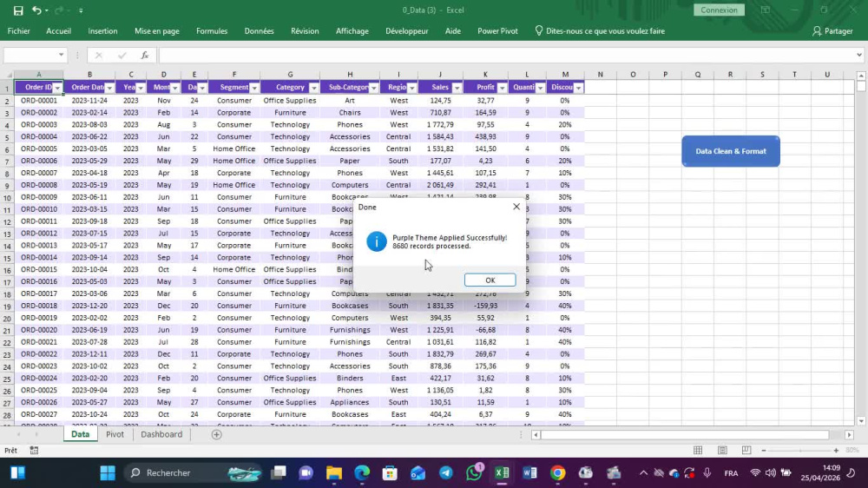Open the quick access toolbar customize arrow
Image resolution: width=868 pixels, height=488 pixels.
click(x=81, y=10)
